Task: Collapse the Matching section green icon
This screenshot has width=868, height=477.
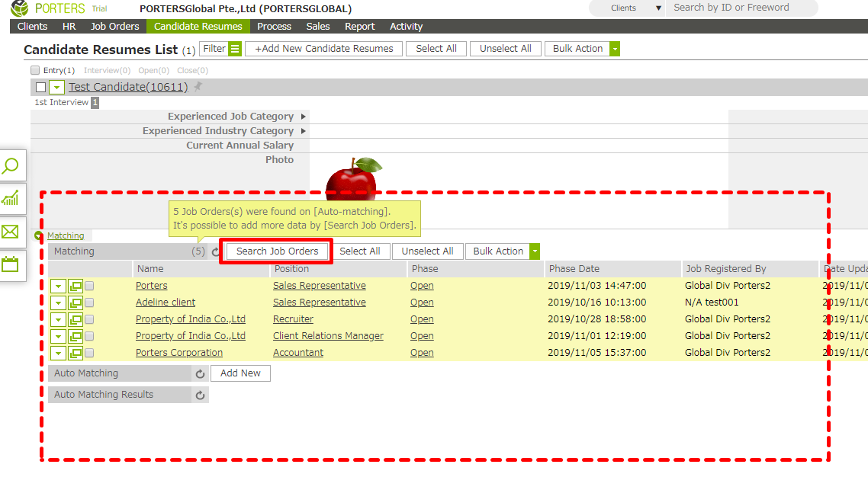Action: click(38, 235)
